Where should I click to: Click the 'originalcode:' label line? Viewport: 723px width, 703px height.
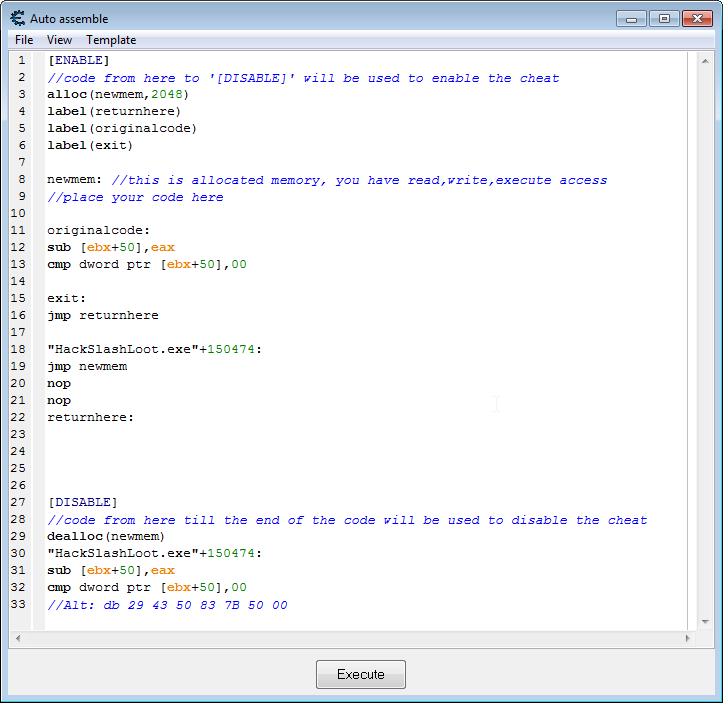[x=99, y=230]
